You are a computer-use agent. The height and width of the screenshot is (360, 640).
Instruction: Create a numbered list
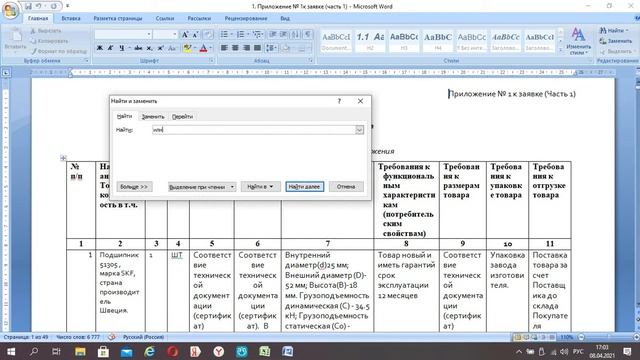(x=240, y=35)
